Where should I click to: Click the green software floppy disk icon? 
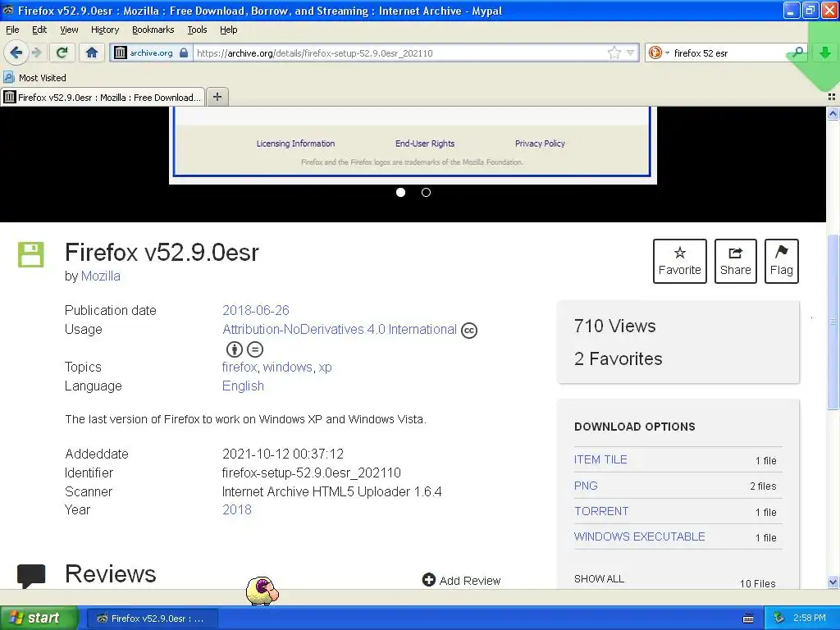click(x=31, y=254)
